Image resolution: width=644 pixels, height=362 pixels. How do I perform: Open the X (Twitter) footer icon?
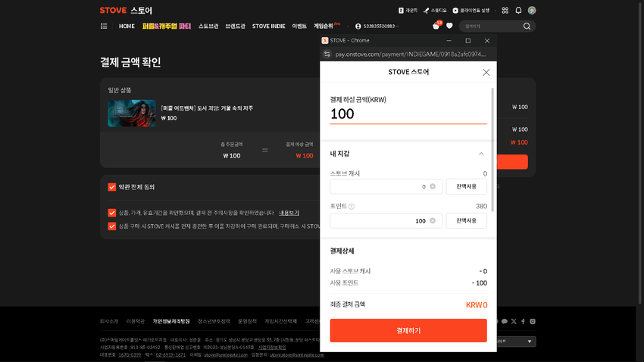coord(514,321)
